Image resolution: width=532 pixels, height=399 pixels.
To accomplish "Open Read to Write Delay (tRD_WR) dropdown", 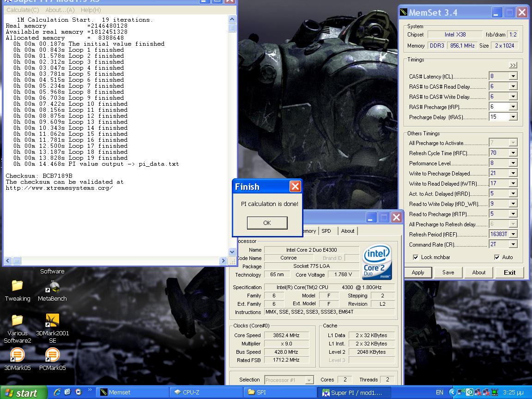I will pyautogui.click(x=513, y=204).
